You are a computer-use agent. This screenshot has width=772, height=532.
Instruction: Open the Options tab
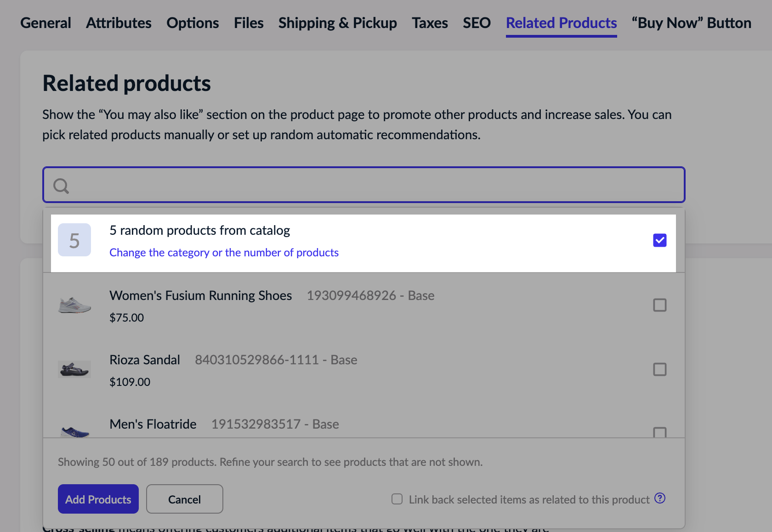193,23
